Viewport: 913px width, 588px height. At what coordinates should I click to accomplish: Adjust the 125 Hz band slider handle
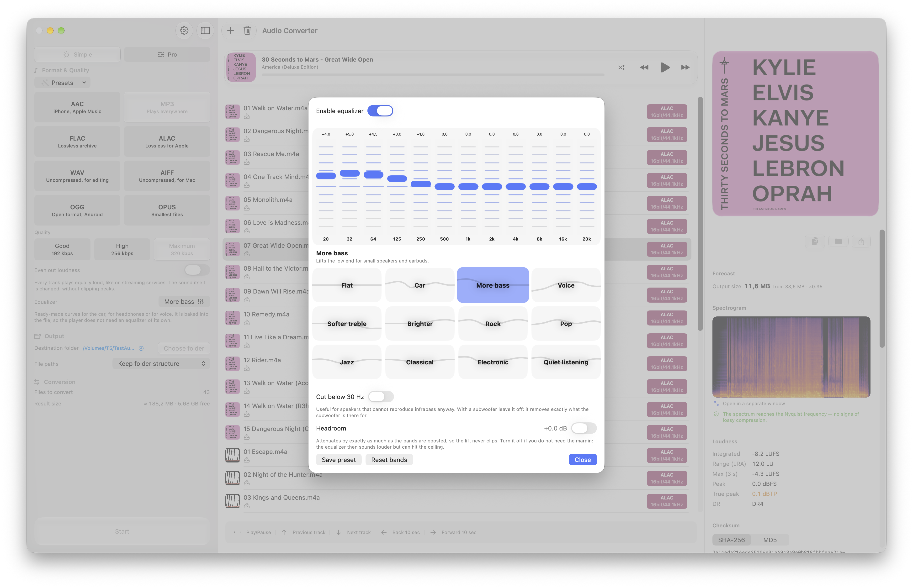tap(397, 178)
